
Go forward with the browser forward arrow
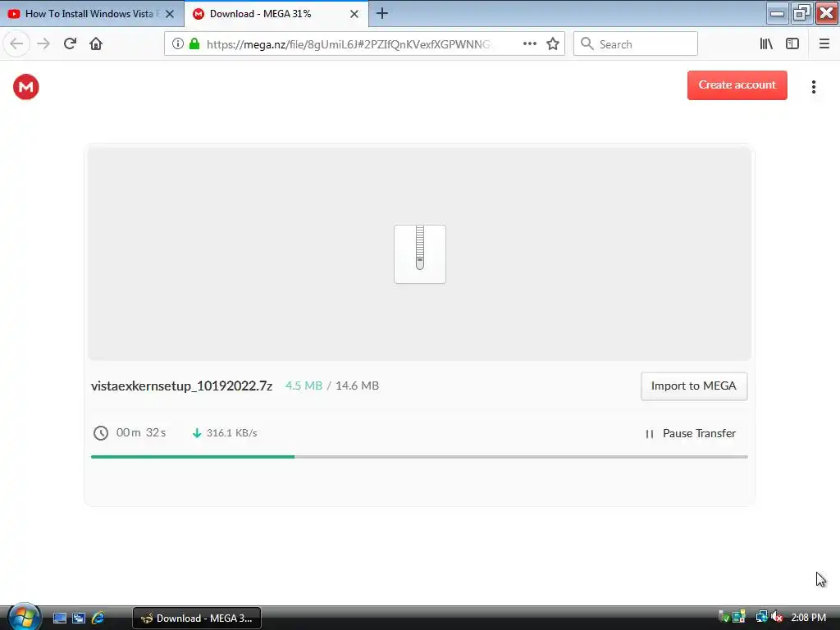44,44
